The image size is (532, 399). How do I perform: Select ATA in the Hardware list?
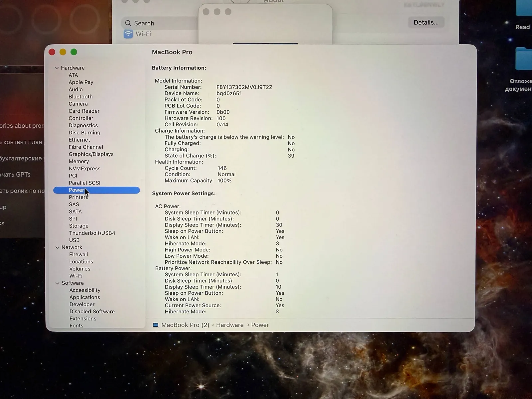[73, 75]
